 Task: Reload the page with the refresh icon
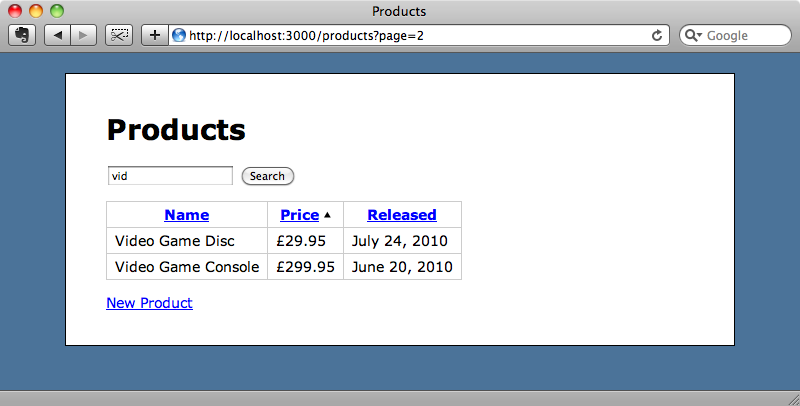tap(657, 35)
